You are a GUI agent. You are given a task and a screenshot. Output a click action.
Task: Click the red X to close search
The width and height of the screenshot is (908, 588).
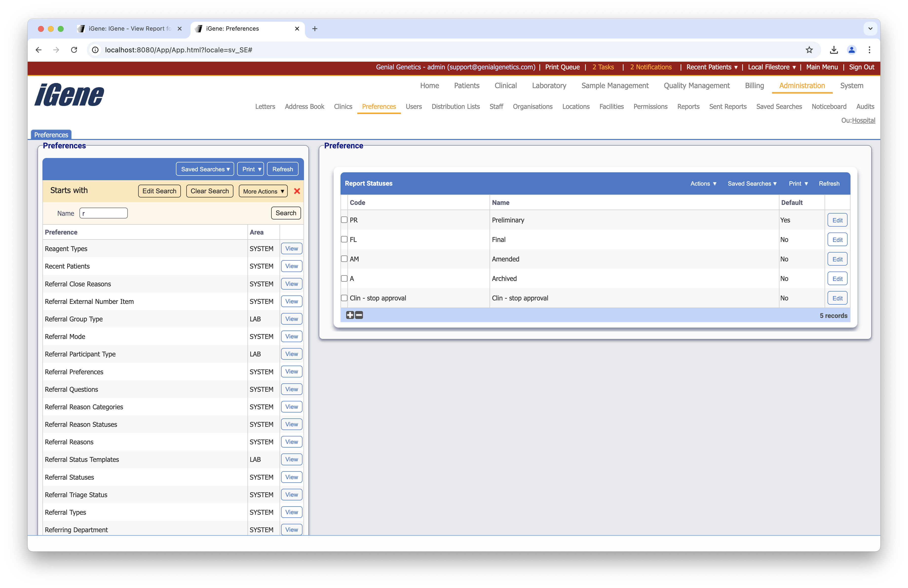click(297, 191)
